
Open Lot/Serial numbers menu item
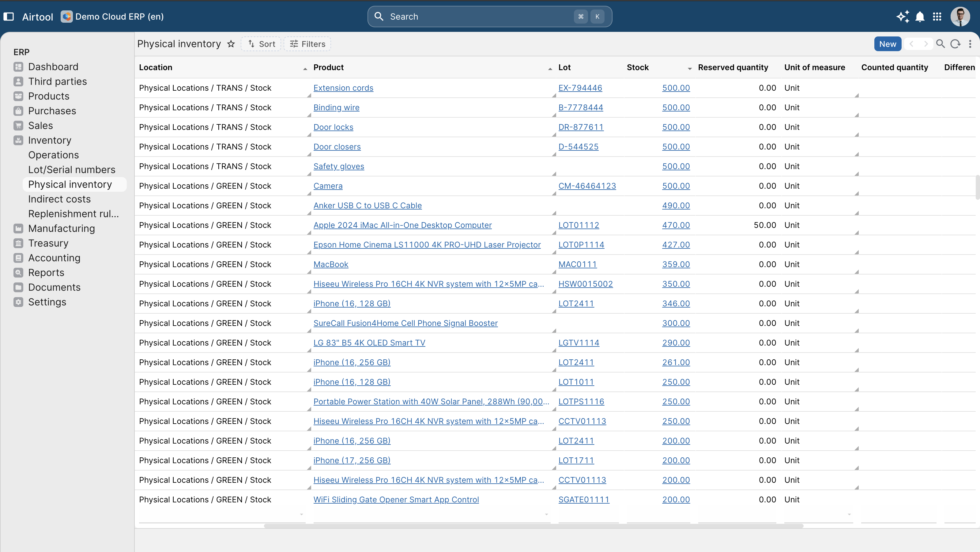[72, 170]
